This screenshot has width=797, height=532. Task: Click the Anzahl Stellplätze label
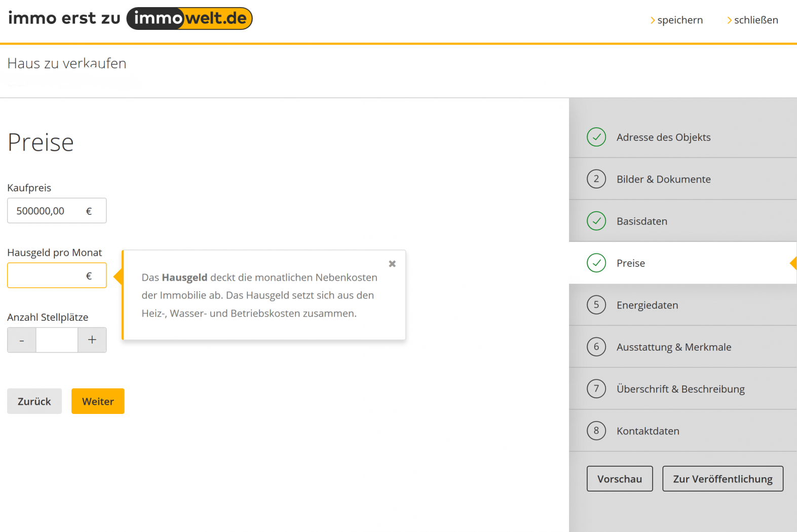pyautogui.click(x=48, y=318)
